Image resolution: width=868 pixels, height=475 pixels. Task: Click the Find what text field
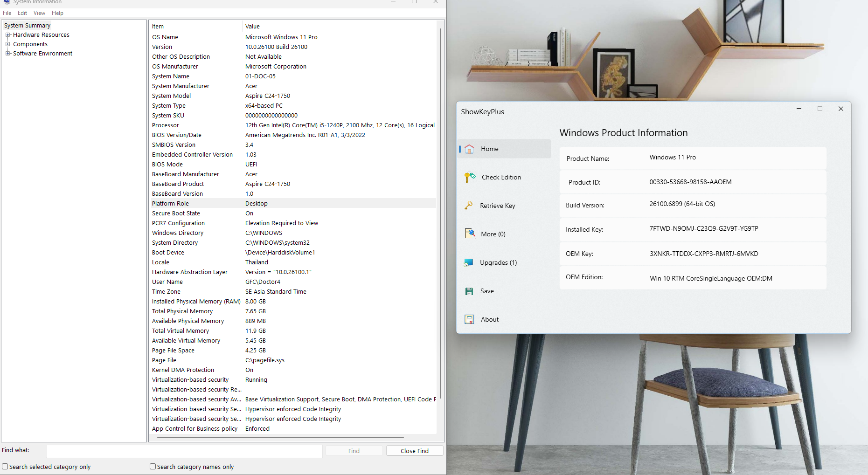(184, 451)
